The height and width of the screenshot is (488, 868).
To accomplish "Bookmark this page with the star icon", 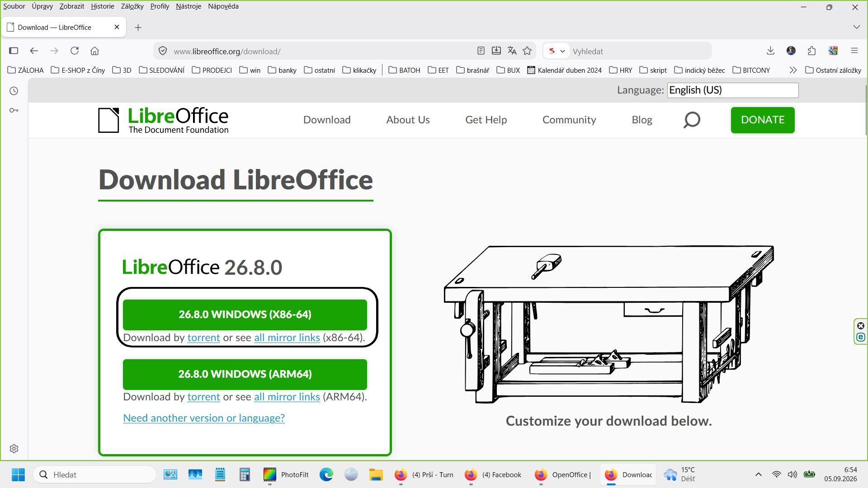I will tap(527, 51).
